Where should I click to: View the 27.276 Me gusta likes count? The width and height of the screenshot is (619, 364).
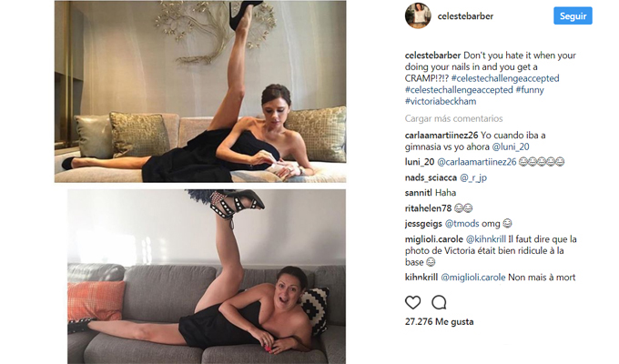coord(439,322)
